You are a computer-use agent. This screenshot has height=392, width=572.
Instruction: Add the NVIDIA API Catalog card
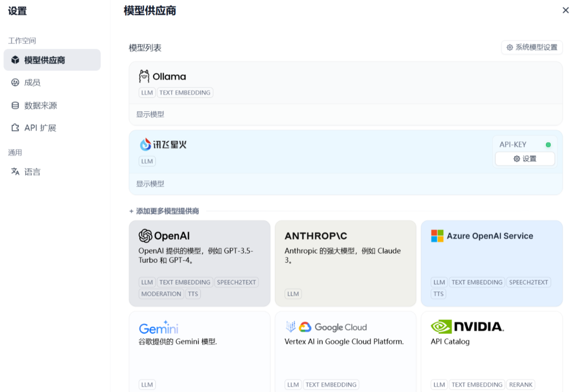pos(492,352)
